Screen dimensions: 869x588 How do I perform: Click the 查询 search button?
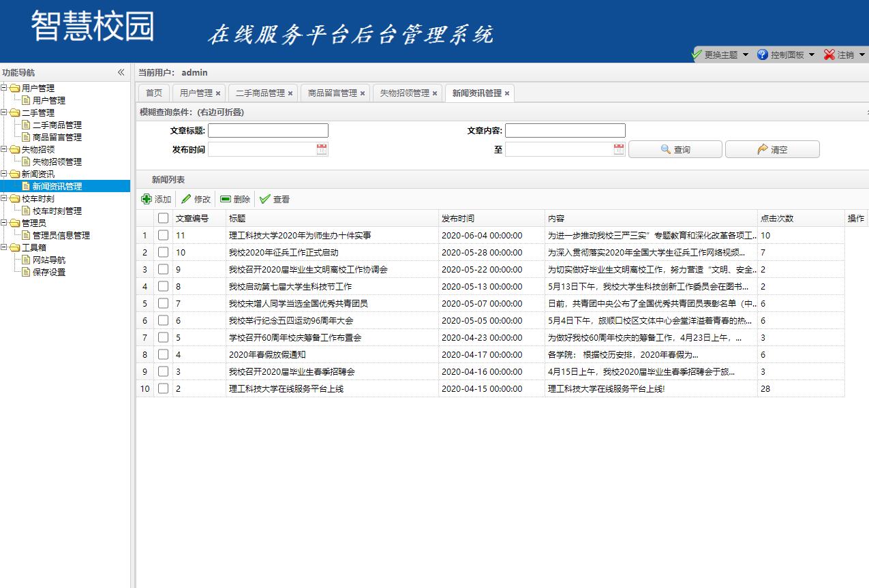674,149
